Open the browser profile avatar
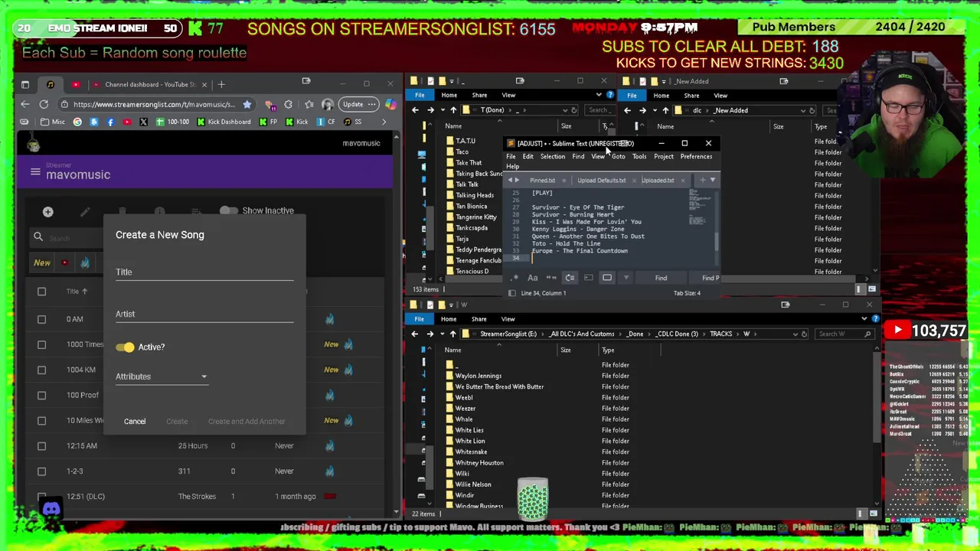This screenshot has width=980, height=551. (328, 104)
